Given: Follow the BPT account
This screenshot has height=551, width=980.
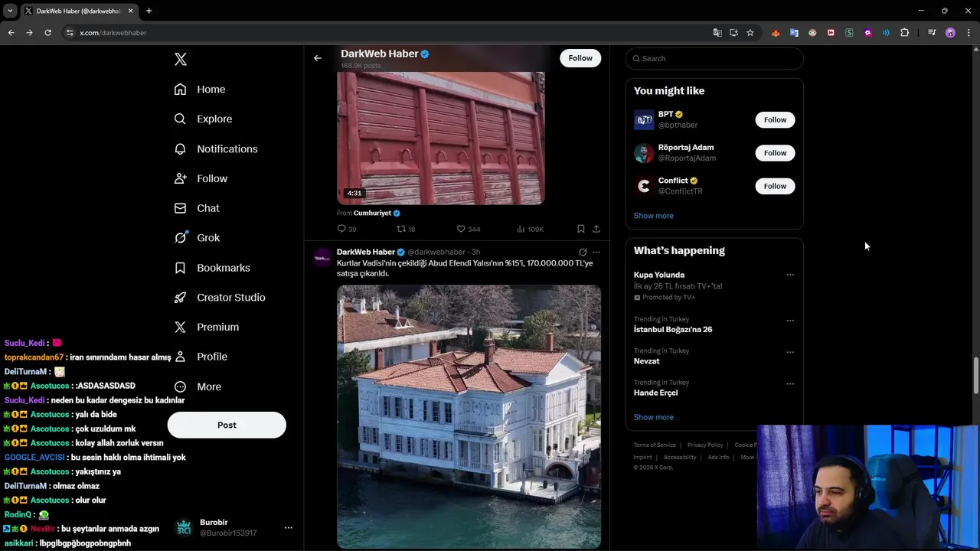Looking at the screenshot, I should coord(775,119).
